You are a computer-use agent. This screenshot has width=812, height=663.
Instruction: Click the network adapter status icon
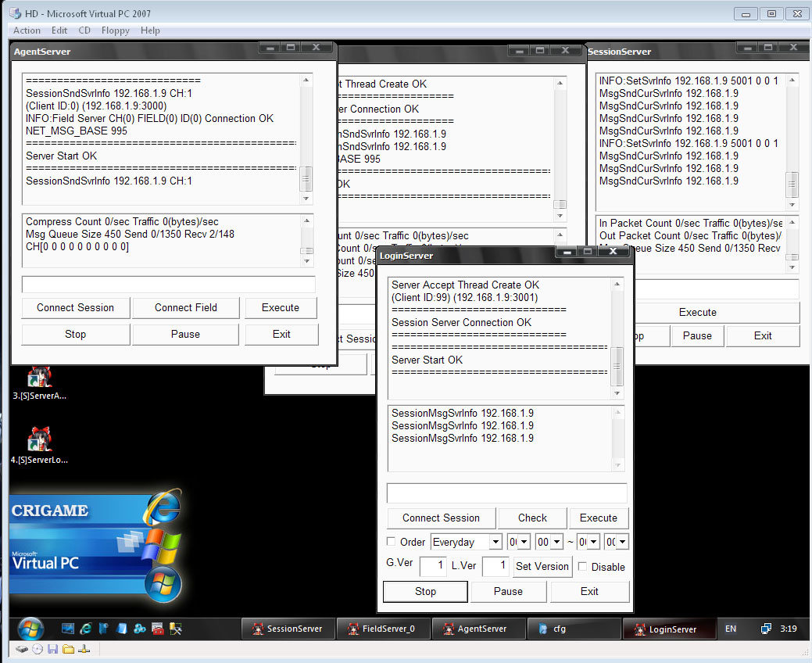point(84,649)
